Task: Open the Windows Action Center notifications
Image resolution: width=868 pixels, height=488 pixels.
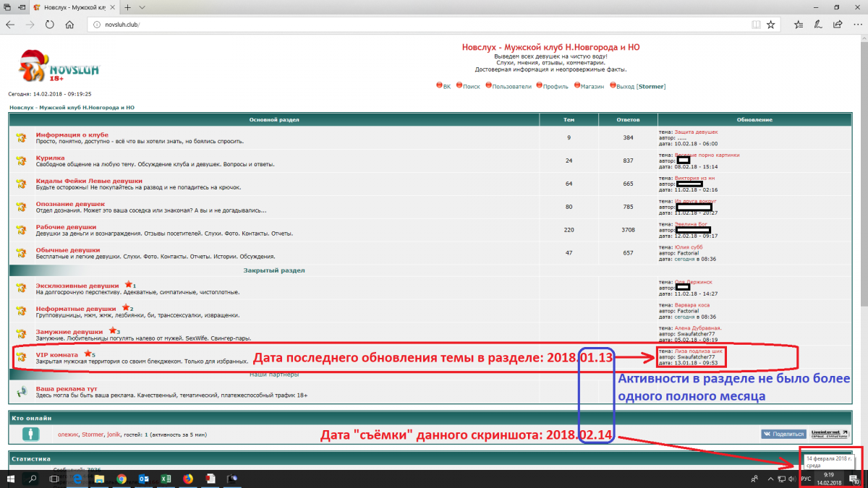Action: tap(854, 479)
